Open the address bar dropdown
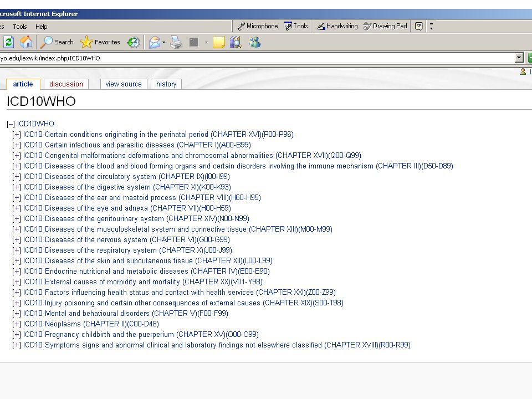This screenshot has height=399, width=532. point(519,58)
